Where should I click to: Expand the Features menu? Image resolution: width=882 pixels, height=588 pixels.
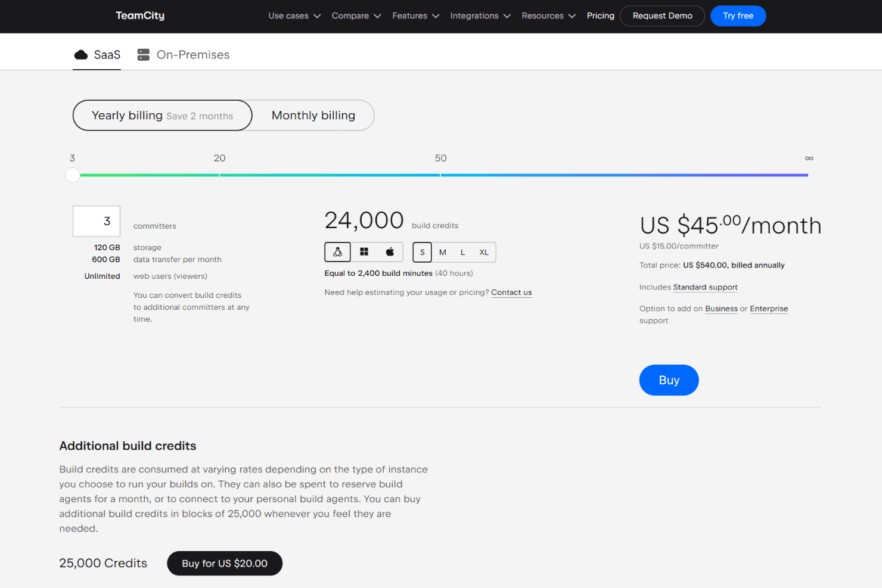pyautogui.click(x=416, y=16)
